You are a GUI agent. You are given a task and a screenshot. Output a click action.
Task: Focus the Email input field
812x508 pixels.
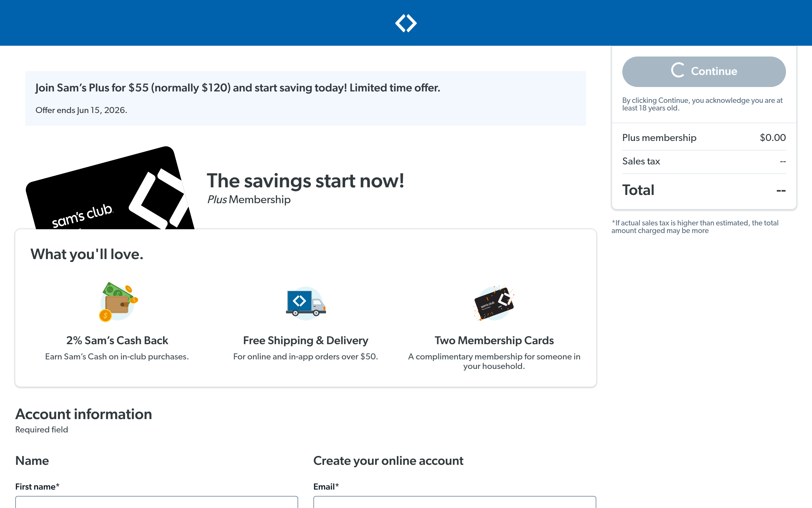(455, 502)
